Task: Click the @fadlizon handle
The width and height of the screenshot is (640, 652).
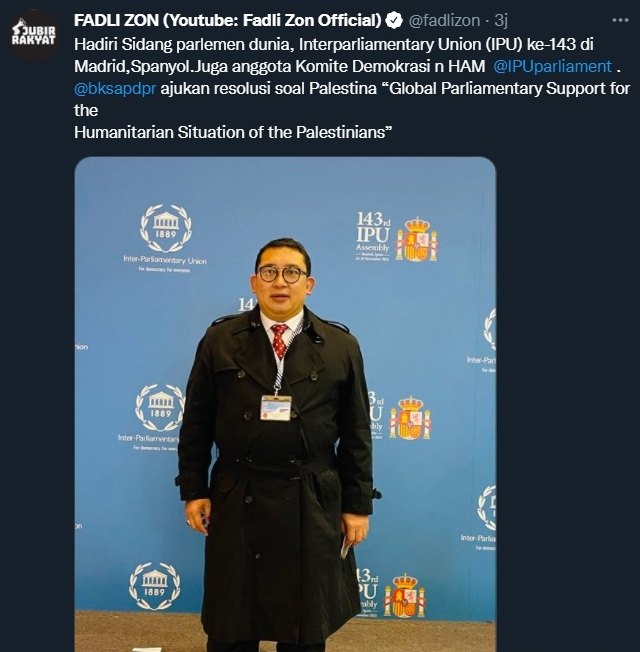Action: click(444, 21)
